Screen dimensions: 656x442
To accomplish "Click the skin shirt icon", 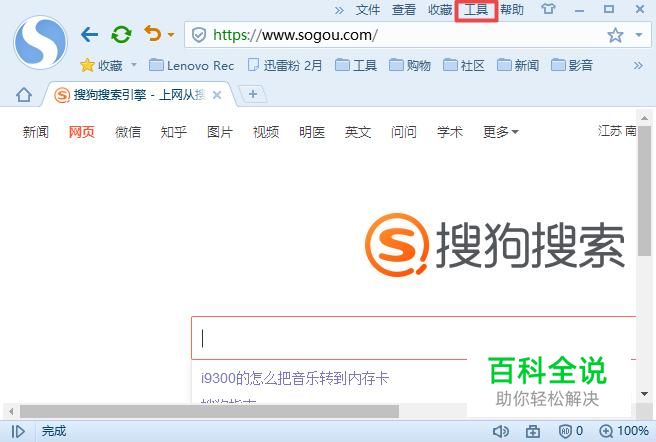I will 548,9.
